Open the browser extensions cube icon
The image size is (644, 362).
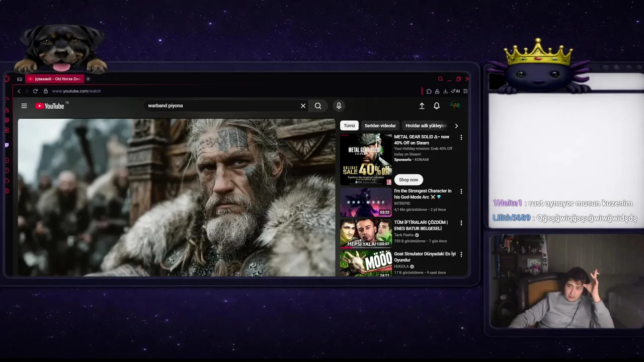pos(429,92)
